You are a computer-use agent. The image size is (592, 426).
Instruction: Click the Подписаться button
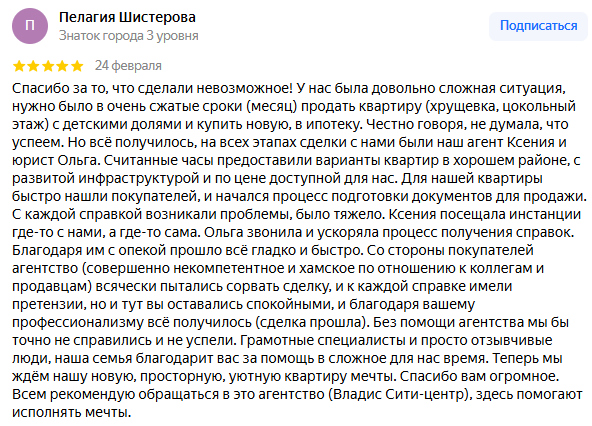point(538,26)
